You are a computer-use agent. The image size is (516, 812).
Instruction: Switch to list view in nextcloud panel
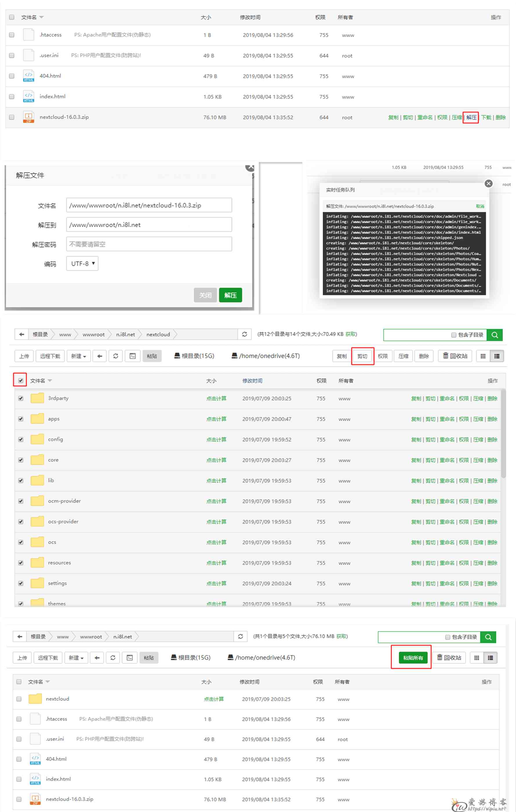pyautogui.click(x=497, y=356)
